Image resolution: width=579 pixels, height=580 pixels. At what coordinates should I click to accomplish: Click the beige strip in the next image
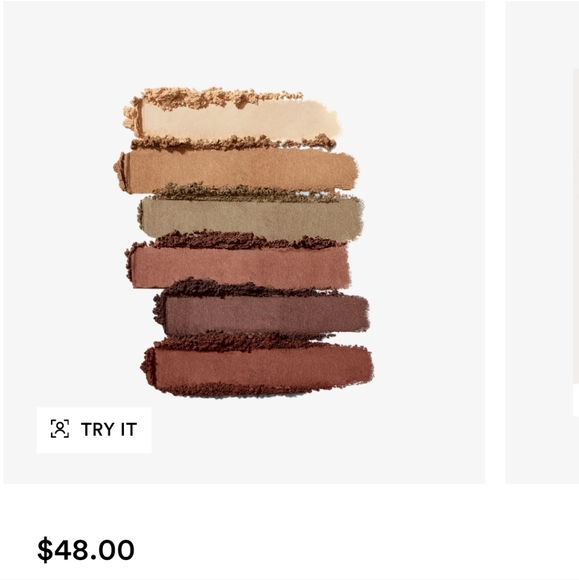click(x=576, y=226)
